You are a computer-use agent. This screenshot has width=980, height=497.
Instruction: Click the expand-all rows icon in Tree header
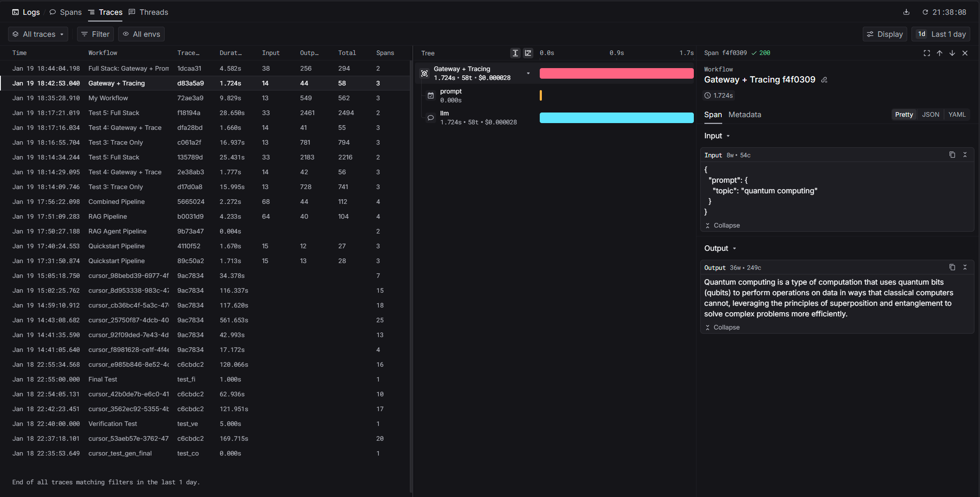515,53
